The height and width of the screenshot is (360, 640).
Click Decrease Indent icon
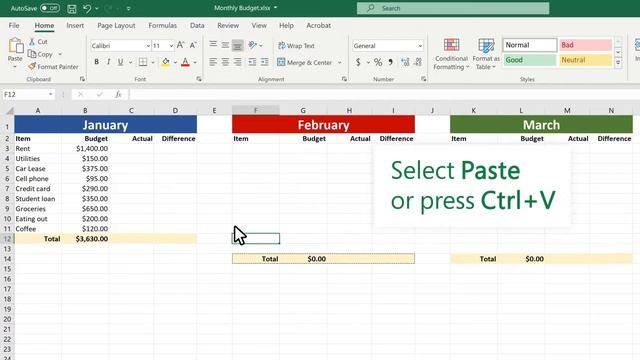(x=252, y=62)
